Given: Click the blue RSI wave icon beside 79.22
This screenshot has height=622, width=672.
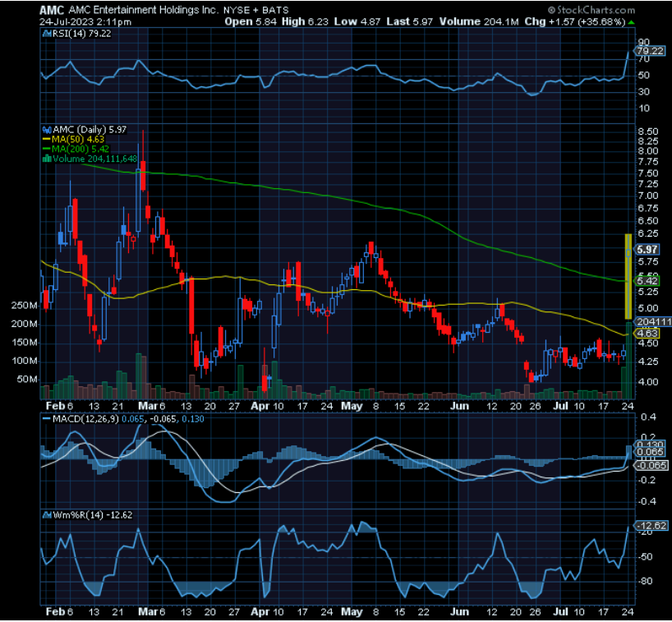Looking at the screenshot, I should (48, 35).
